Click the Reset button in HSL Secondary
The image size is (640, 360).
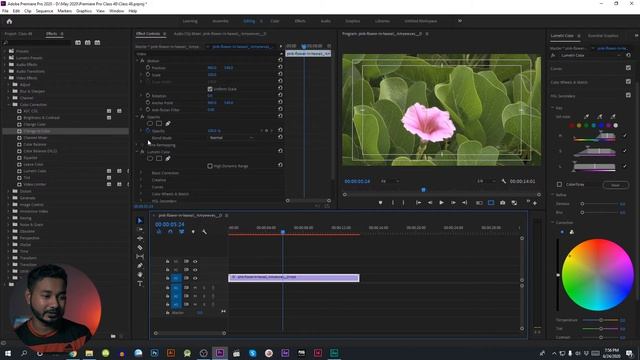(x=616, y=185)
